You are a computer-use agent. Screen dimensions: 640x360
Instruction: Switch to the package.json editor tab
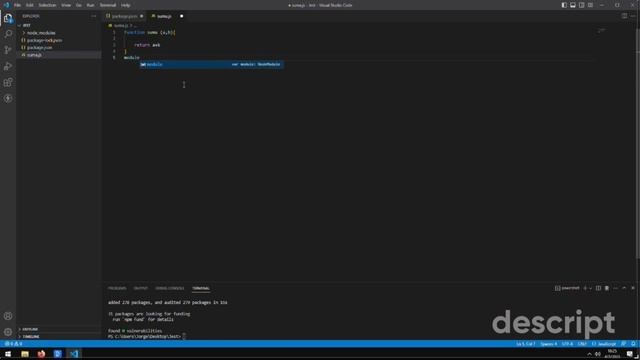[124, 16]
